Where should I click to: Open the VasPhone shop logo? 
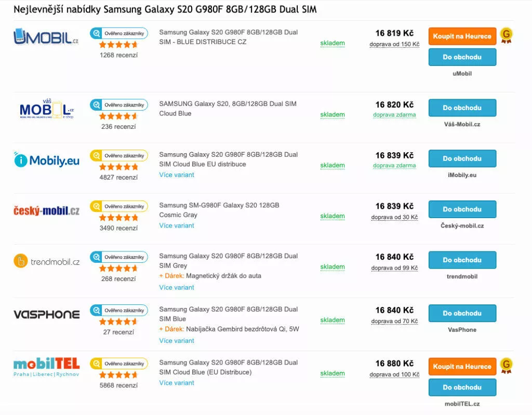(x=46, y=315)
